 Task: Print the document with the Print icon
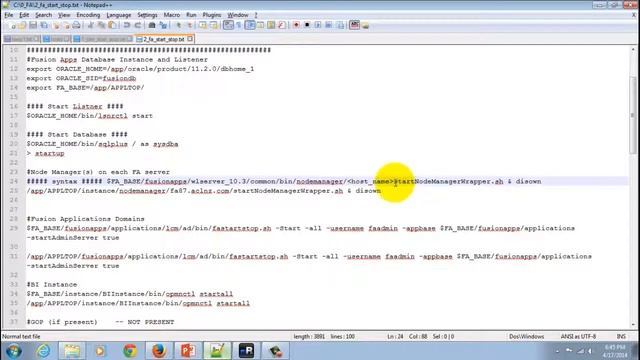coord(76,25)
